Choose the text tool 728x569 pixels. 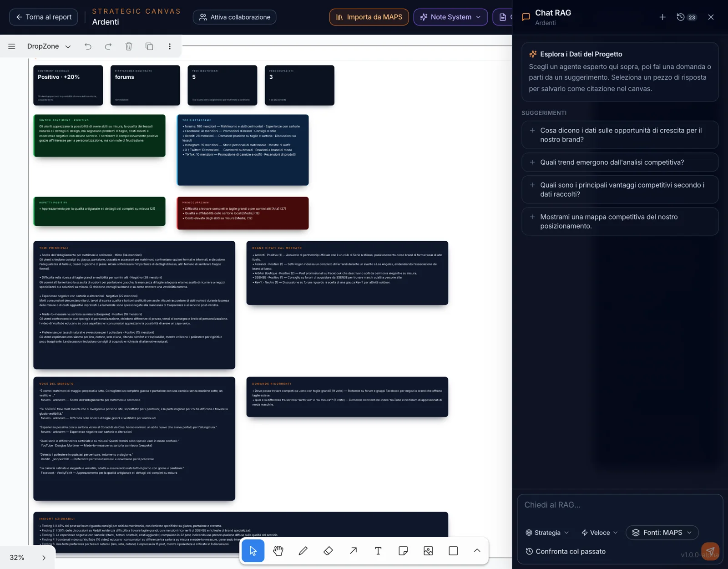[378, 551]
